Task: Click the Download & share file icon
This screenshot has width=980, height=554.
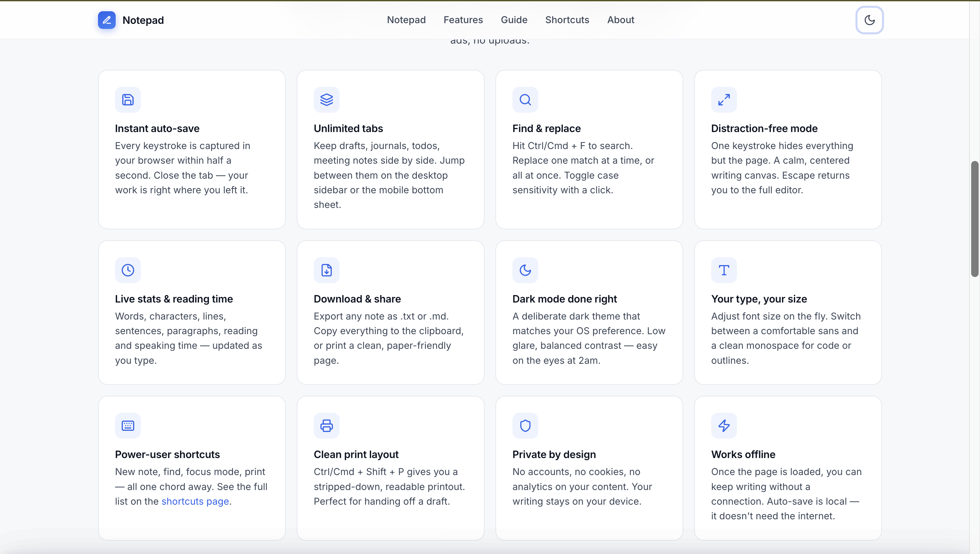Action: click(326, 270)
